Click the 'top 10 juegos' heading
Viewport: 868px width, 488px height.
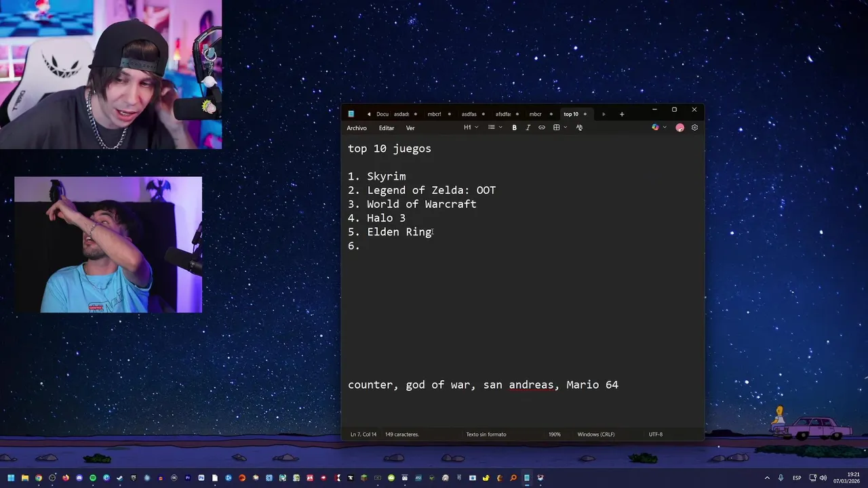389,148
